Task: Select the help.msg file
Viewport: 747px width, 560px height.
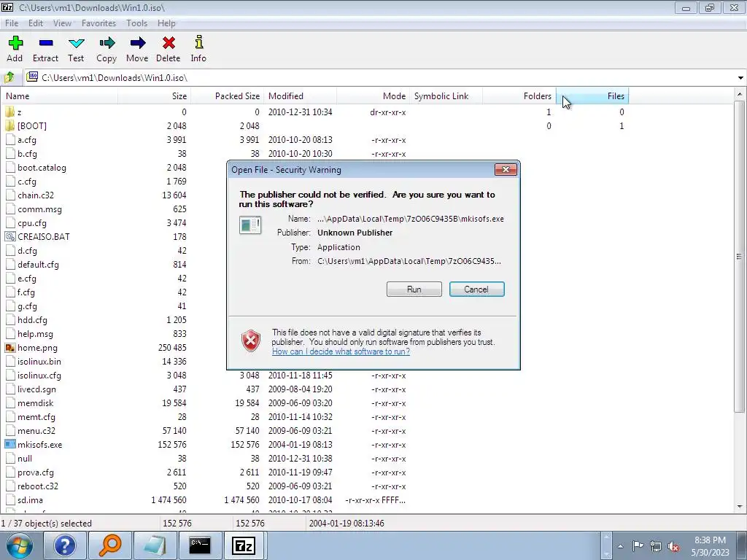Action: coord(35,334)
